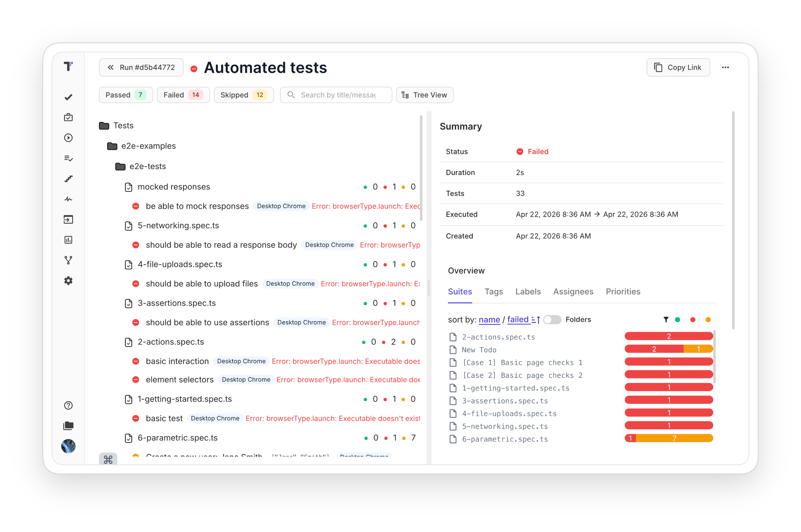Viewport: 801px width, 532px height.
Task: Focus the Search by title/message field
Action: click(336, 95)
